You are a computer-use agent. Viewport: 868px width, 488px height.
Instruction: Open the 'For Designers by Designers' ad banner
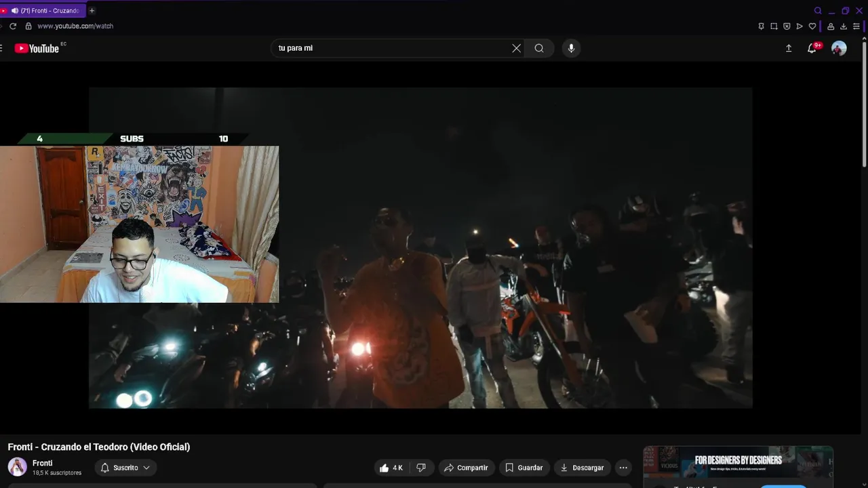(738, 462)
